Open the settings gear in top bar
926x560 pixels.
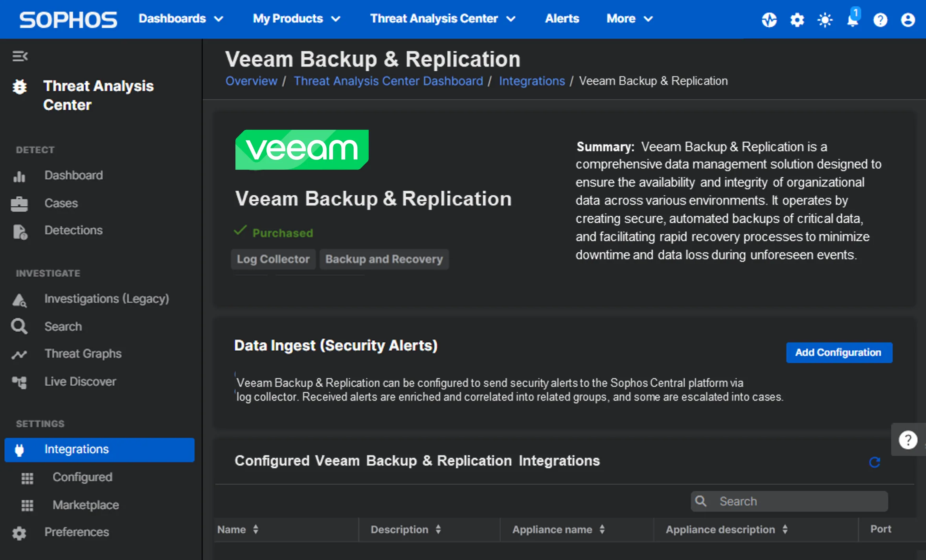pos(797,19)
